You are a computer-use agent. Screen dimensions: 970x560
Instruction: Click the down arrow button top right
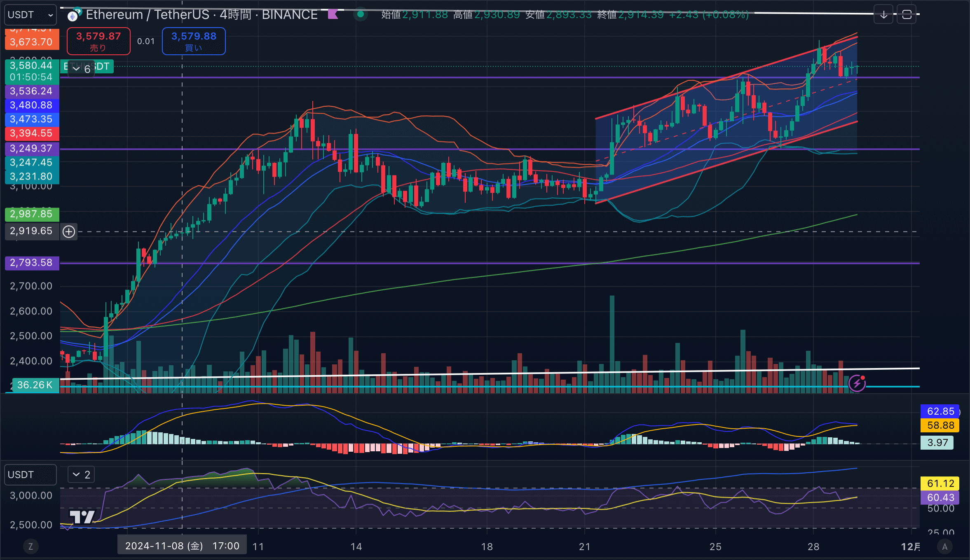pyautogui.click(x=883, y=15)
